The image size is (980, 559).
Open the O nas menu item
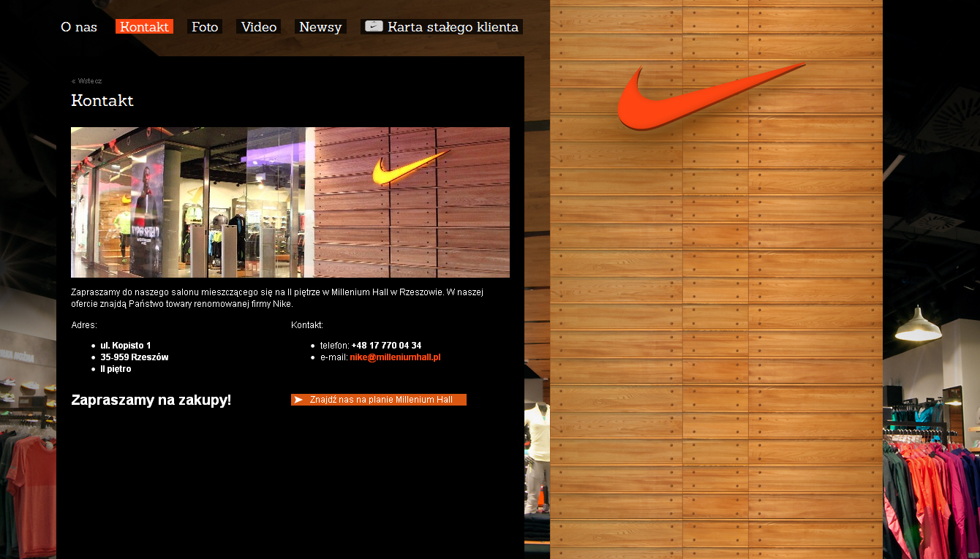pos(79,27)
